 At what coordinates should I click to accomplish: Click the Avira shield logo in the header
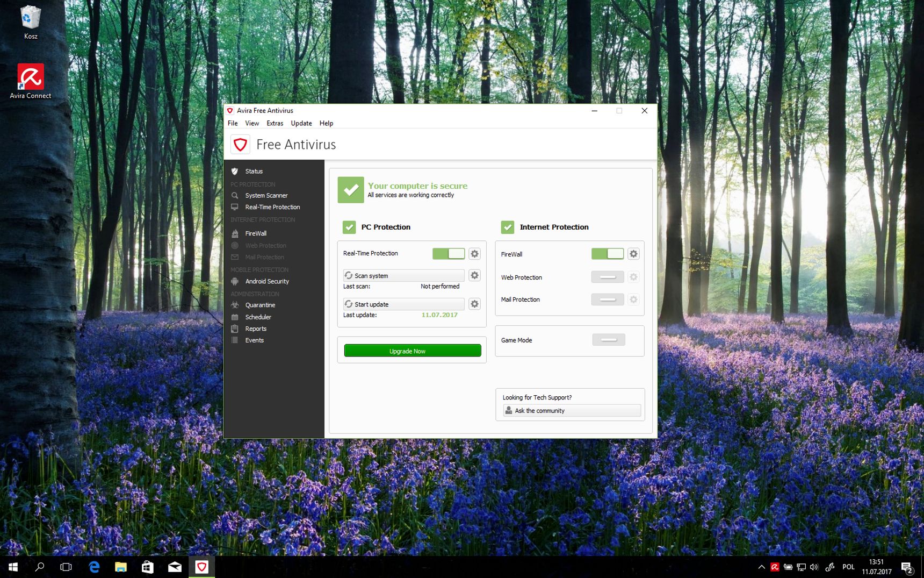tap(240, 145)
